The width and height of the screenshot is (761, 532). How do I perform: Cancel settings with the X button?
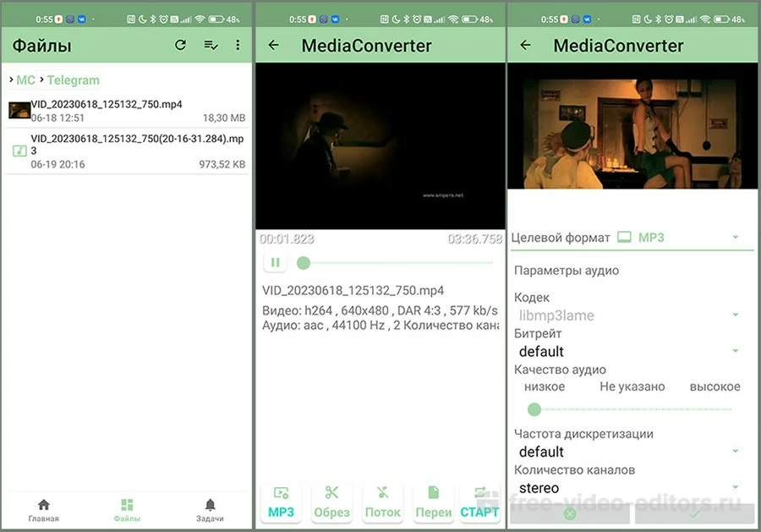point(570,513)
